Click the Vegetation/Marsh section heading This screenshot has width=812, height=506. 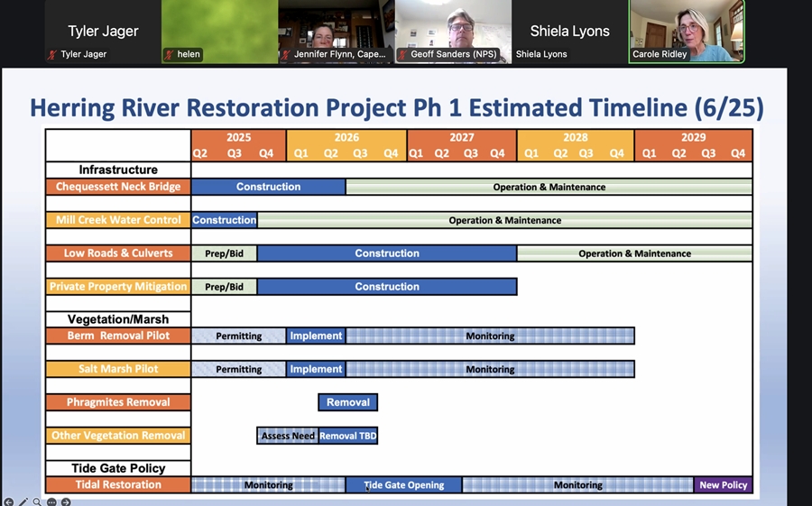click(118, 319)
